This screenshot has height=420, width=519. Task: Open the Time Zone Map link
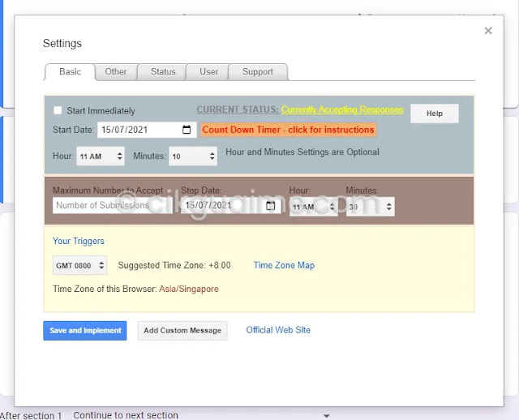coord(284,265)
